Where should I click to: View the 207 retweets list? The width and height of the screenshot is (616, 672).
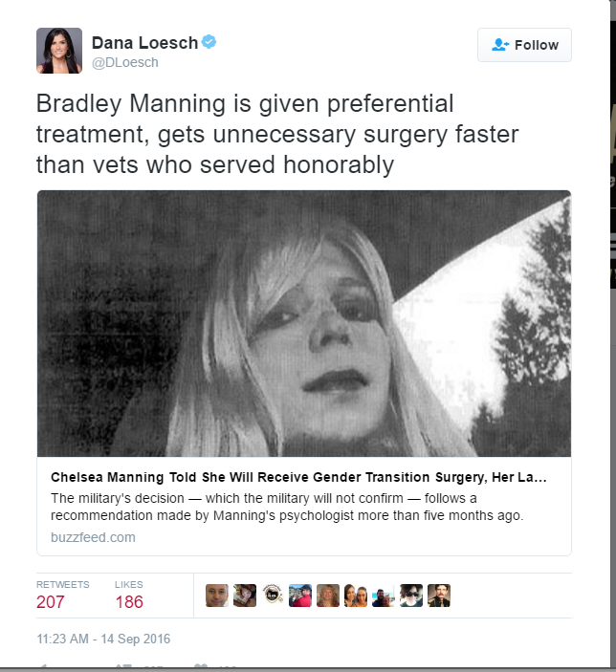62,596
